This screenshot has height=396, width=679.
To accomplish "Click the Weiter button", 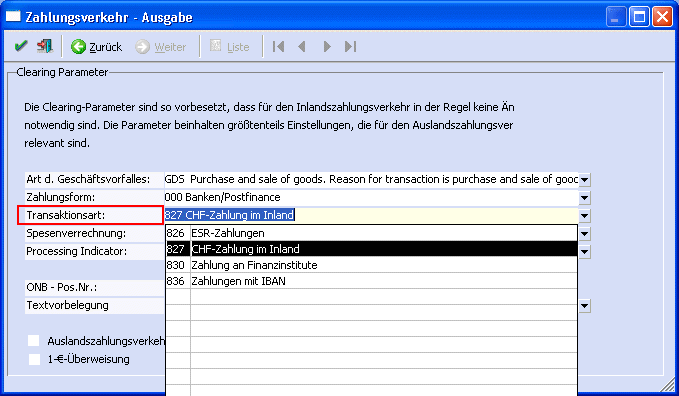I will 161,47.
